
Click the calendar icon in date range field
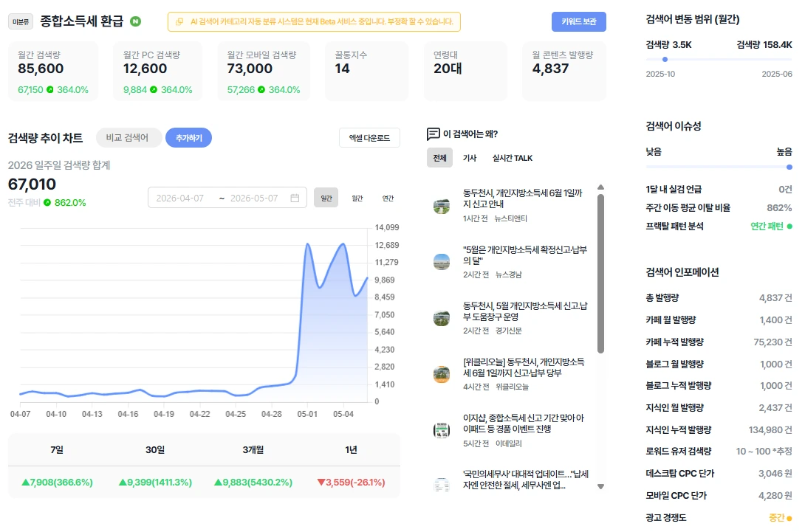295,198
